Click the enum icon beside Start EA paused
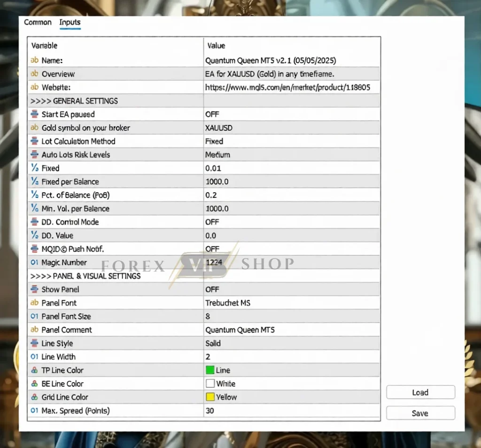The height and width of the screenshot is (448, 481). (x=34, y=114)
